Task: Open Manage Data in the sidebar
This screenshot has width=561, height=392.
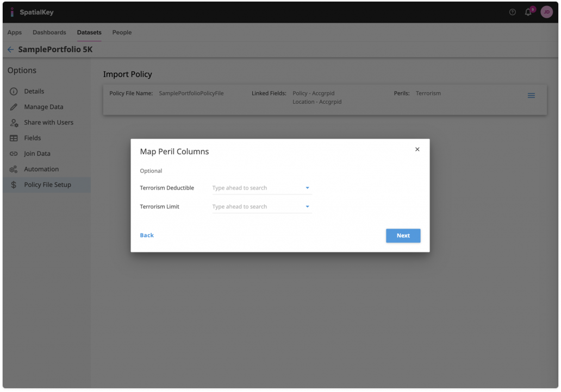Action: [43, 107]
